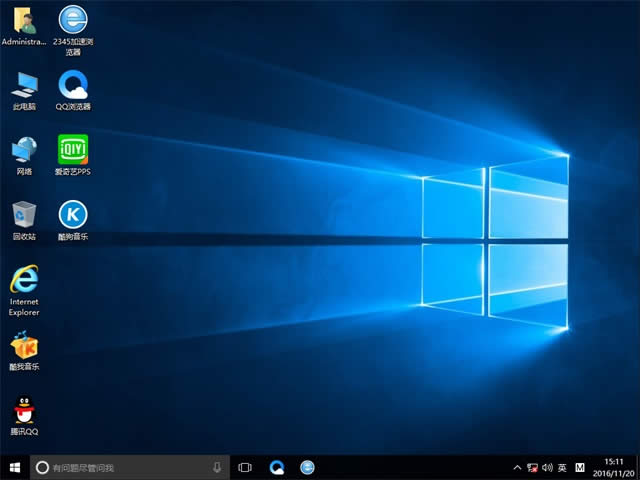The height and width of the screenshot is (480, 640).
Task: Expand hidden system tray icons
Action: coord(517,467)
